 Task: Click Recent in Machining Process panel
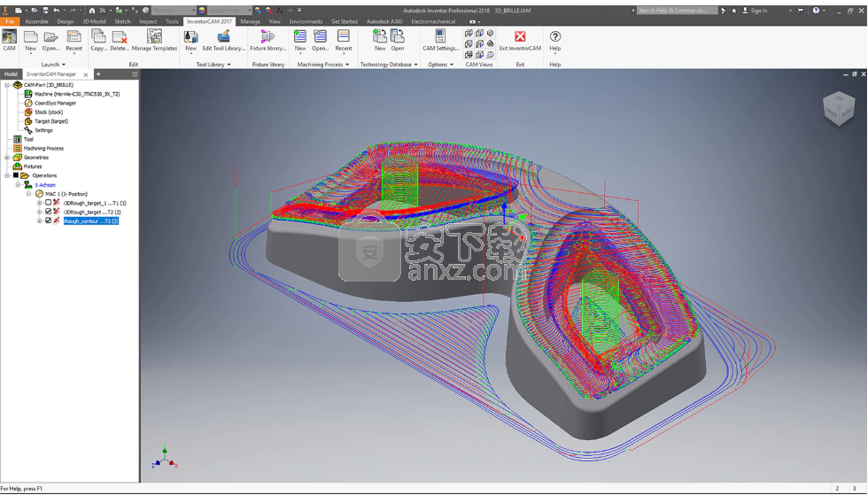(x=344, y=41)
